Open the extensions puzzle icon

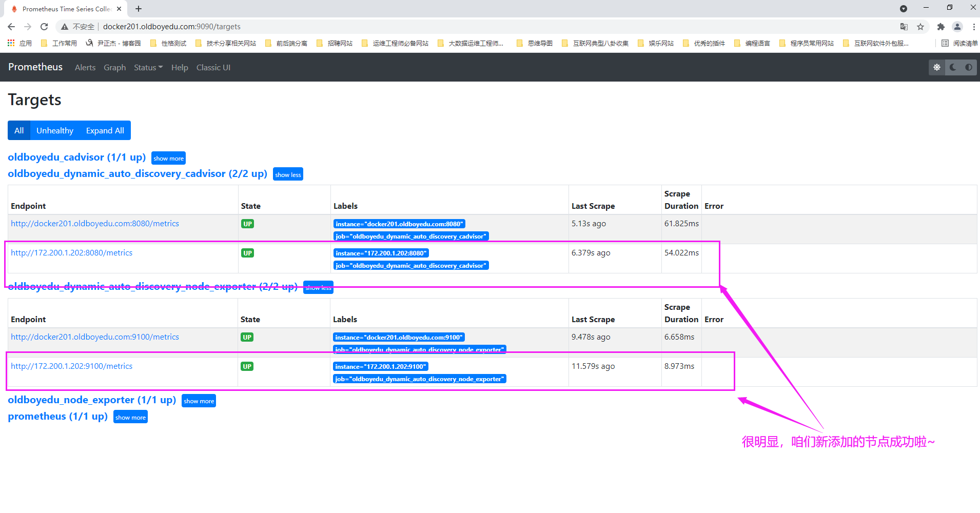pyautogui.click(x=940, y=27)
